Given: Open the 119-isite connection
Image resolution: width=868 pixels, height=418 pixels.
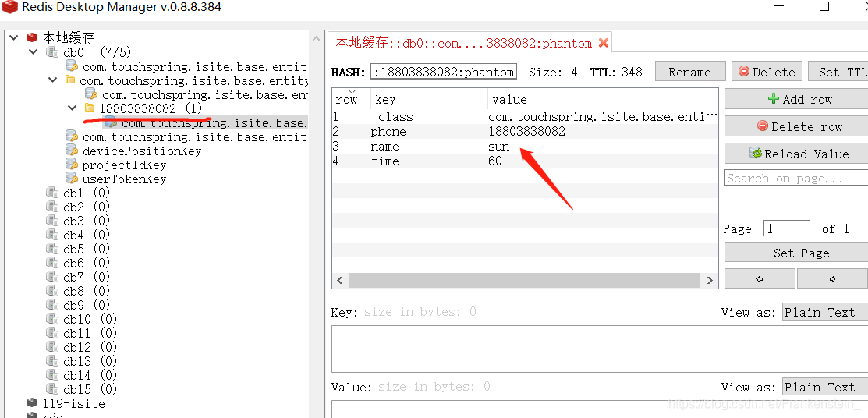Looking at the screenshot, I should (x=73, y=404).
